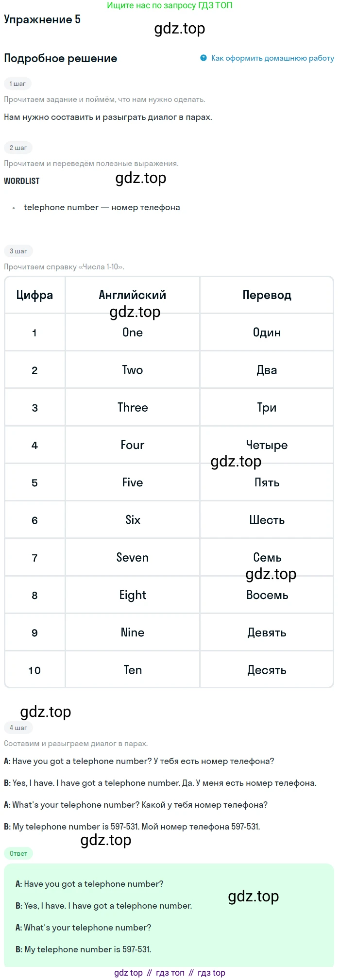
Task: Click the '1 шаг' step badge
Action: tap(17, 83)
